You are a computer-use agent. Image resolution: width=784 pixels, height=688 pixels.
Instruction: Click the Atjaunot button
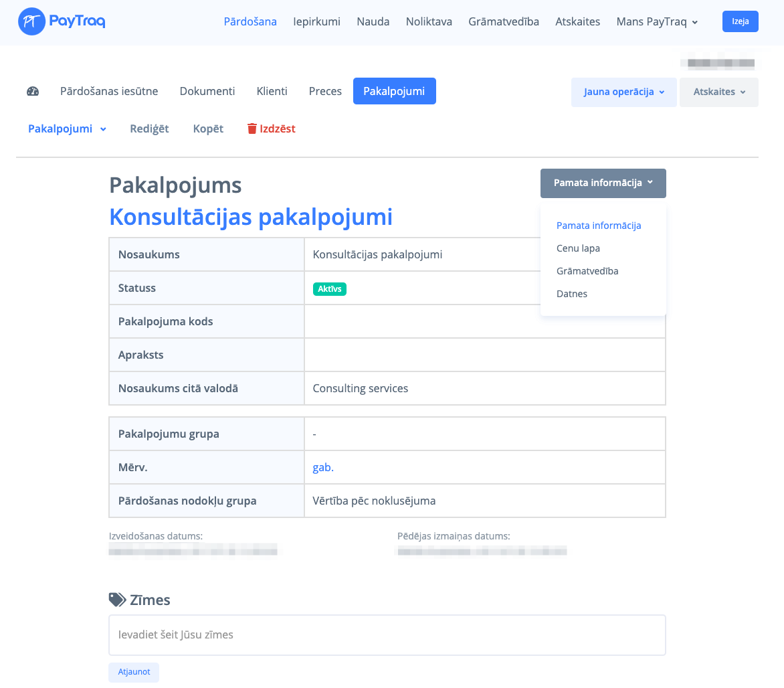coord(134,672)
